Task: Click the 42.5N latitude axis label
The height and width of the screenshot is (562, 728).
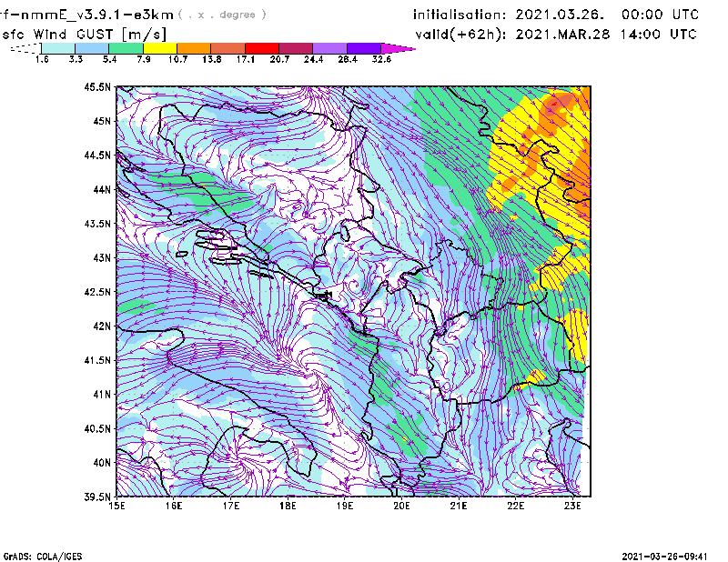Action: (97, 292)
